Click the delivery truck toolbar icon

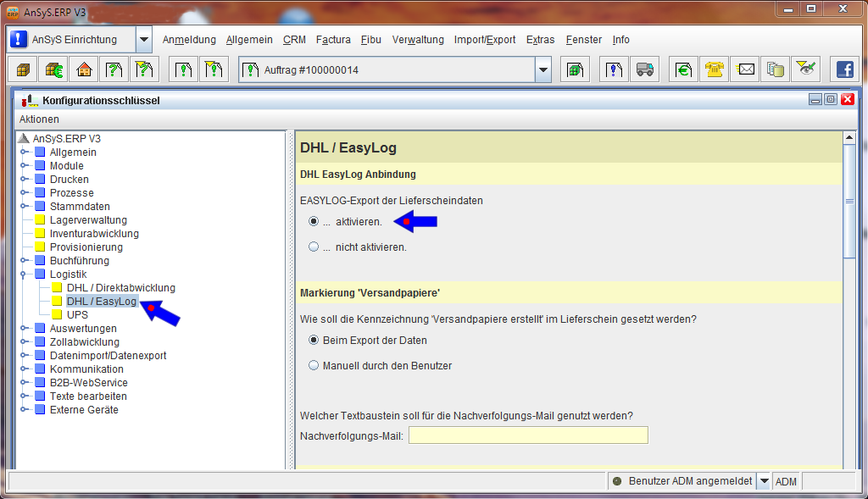(x=645, y=69)
